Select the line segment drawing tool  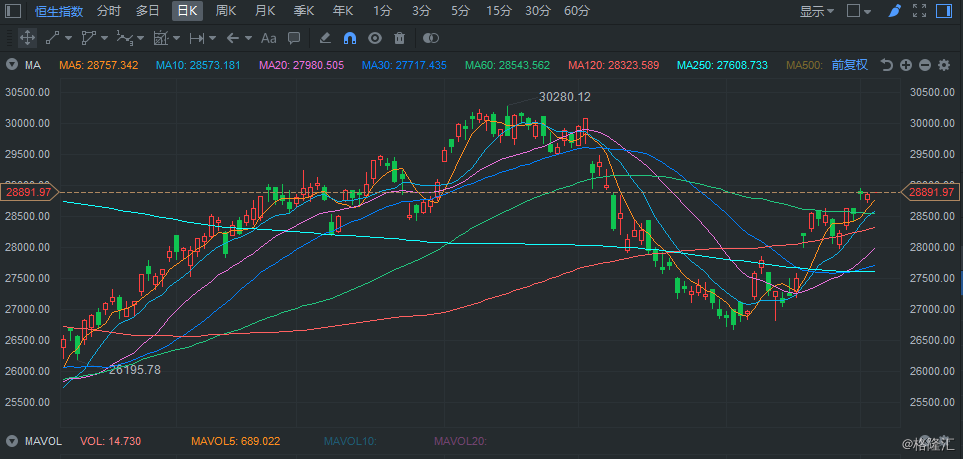click(52, 38)
